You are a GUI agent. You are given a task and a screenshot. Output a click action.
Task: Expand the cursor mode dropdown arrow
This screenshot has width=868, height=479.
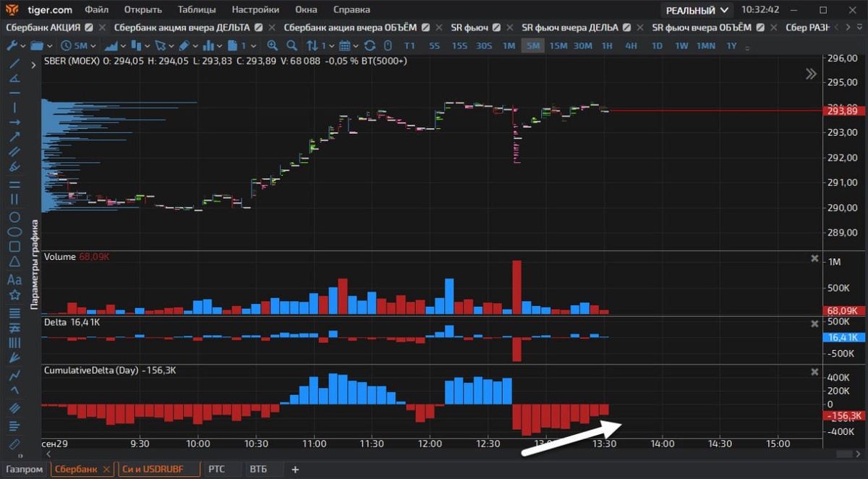(x=171, y=46)
